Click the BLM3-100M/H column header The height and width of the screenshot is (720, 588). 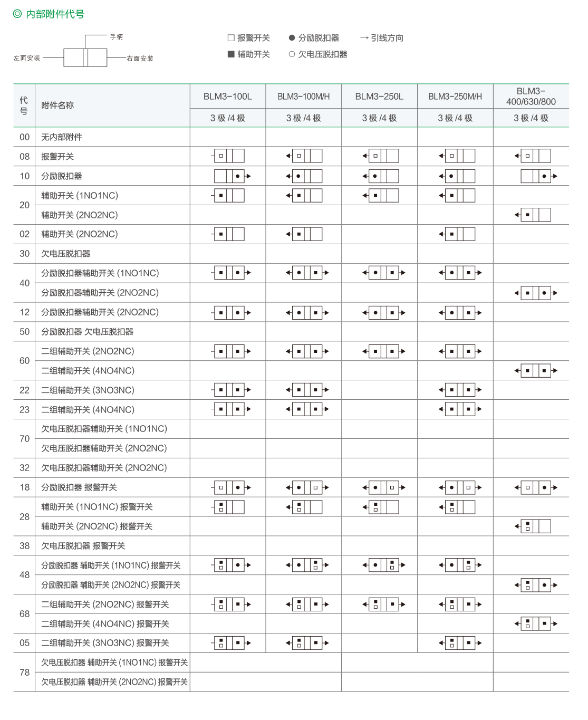coord(303,97)
